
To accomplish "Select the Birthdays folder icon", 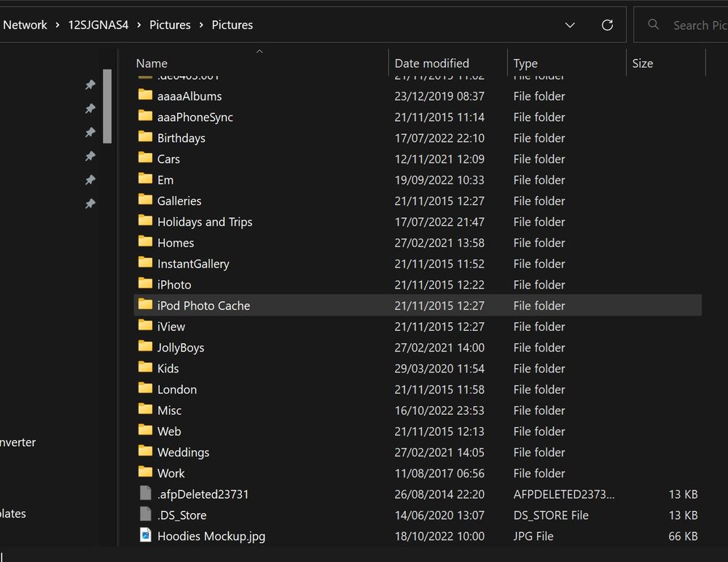I will tap(145, 137).
